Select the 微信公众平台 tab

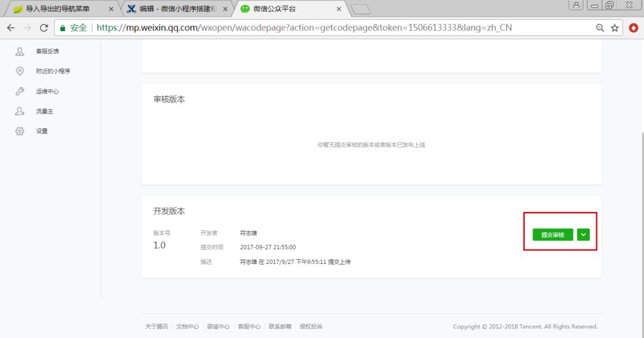click(x=290, y=9)
